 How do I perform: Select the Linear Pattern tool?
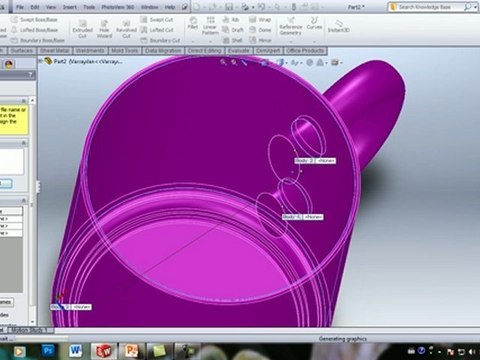(x=210, y=26)
